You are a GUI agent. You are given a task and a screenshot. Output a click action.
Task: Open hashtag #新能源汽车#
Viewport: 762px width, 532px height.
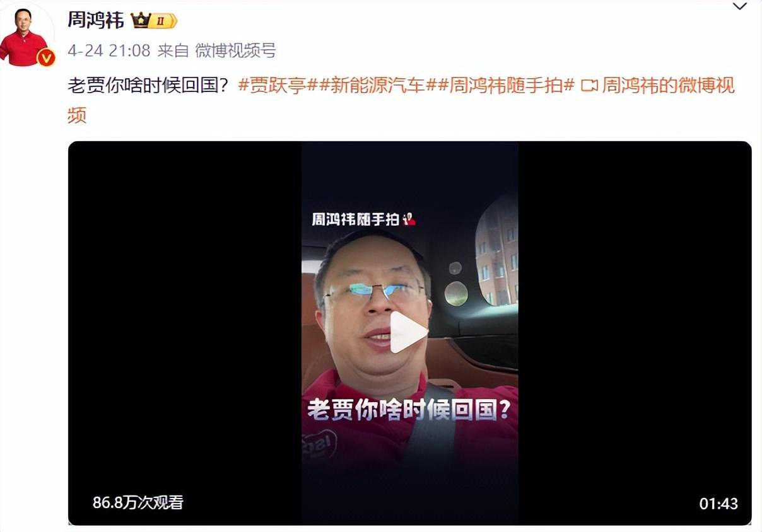click(x=376, y=85)
